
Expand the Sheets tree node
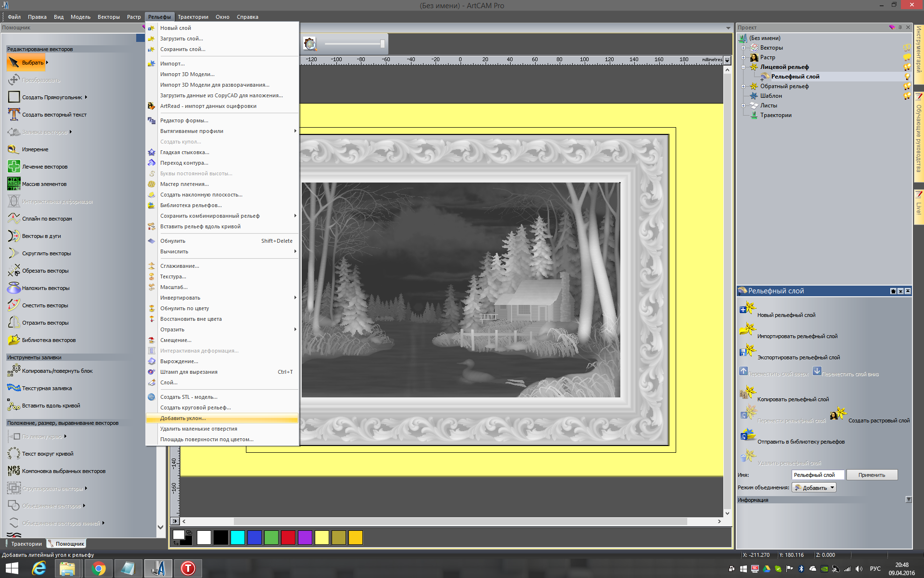743,105
